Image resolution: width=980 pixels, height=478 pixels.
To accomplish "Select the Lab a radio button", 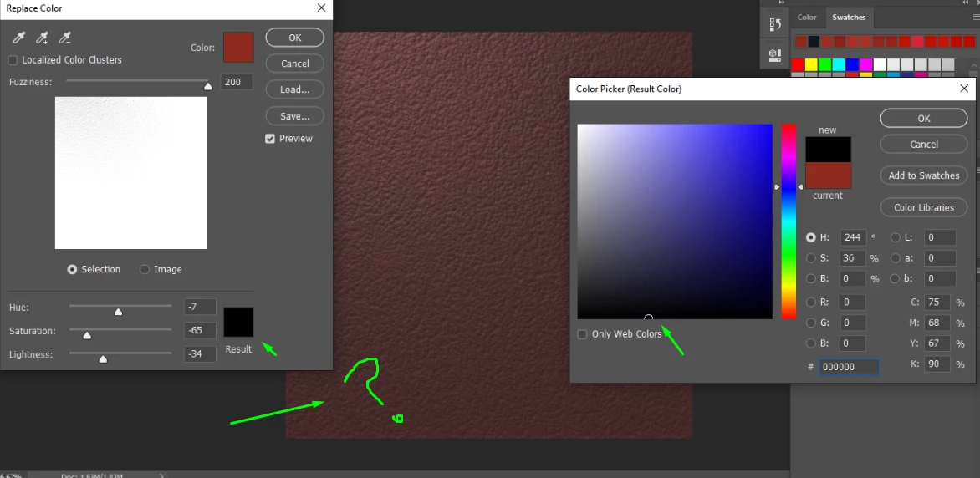I will [896, 258].
